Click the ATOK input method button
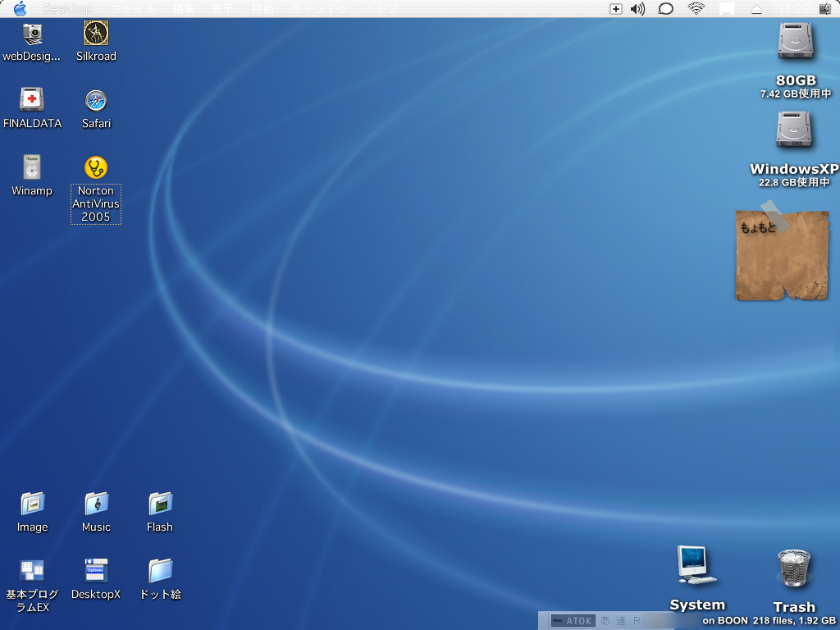Screen dimensions: 840x630 point(573,620)
